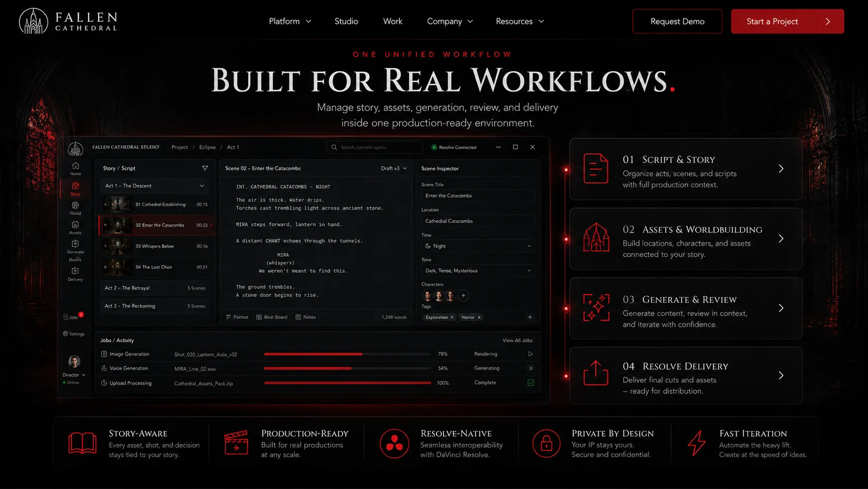Click the Scene Title input field
This screenshot has height=489, width=868.
[478, 195]
